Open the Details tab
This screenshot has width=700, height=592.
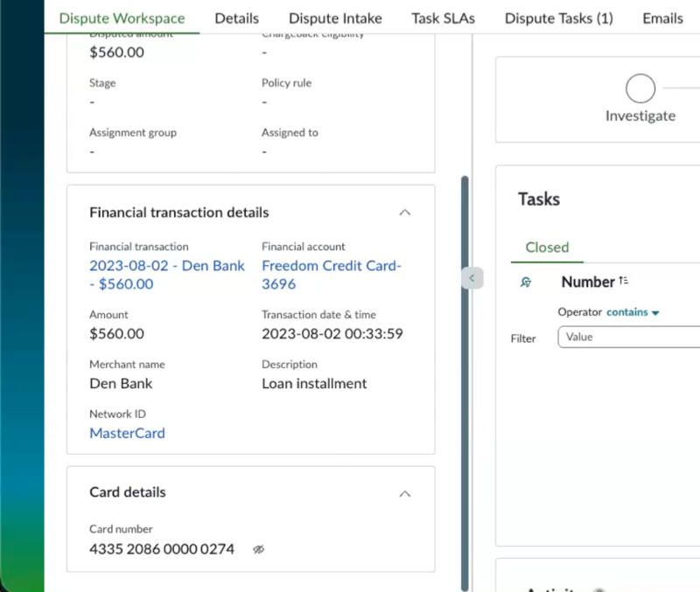(236, 18)
